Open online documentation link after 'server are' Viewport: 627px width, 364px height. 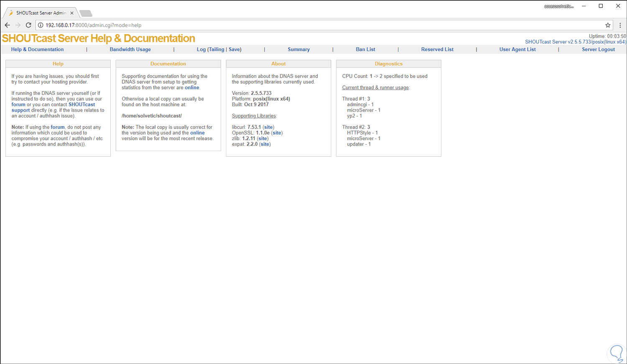(x=192, y=88)
